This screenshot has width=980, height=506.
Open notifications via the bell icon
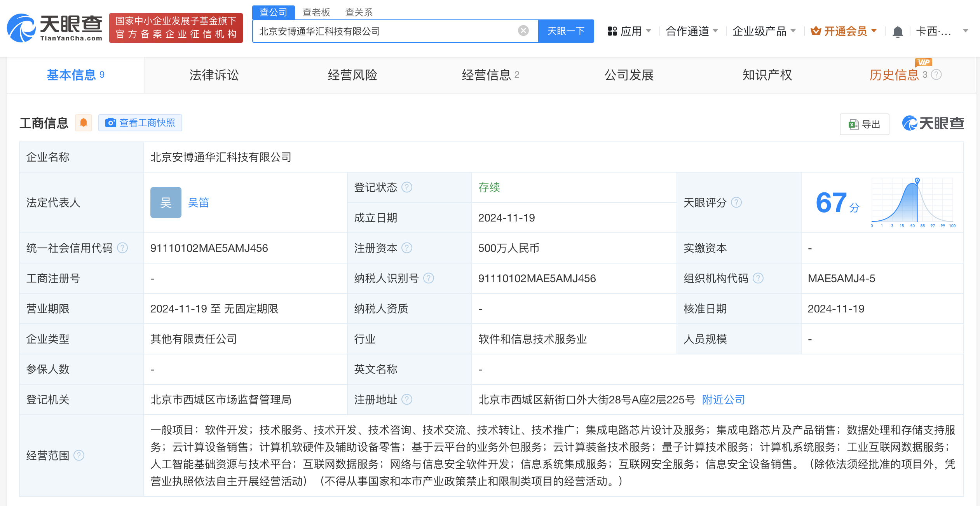coord(897,31)
